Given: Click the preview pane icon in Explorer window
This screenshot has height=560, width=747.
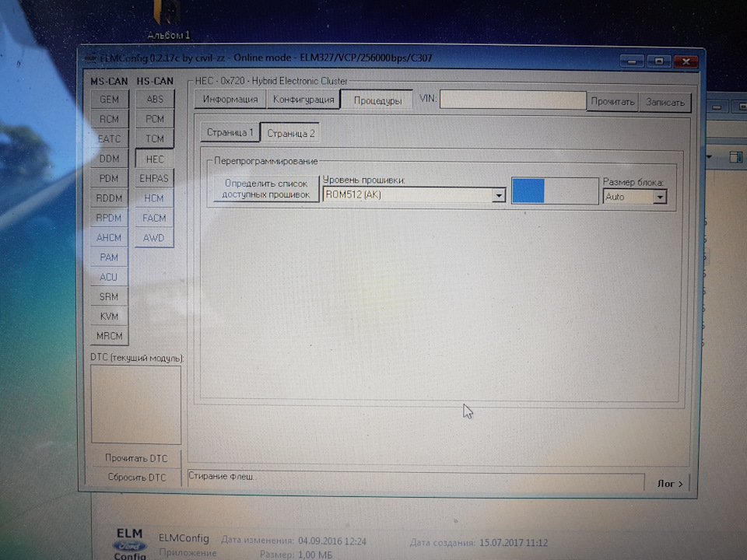Looking at the screenshot, I should (735, 157).
